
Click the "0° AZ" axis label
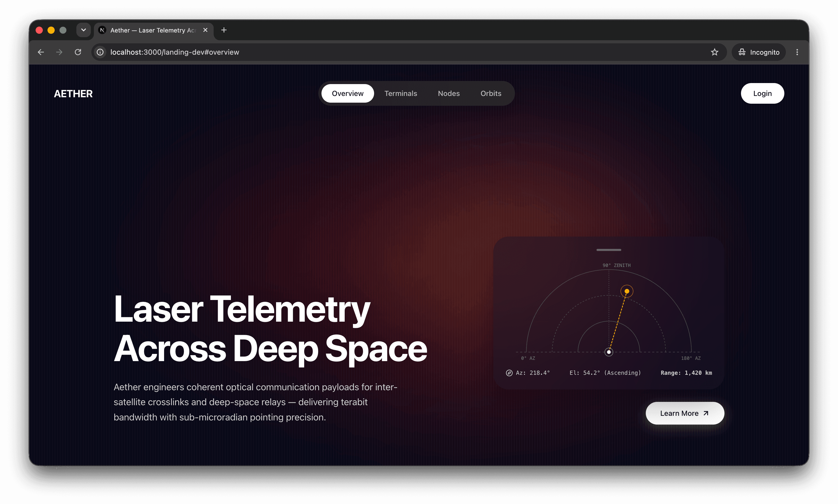[x=528, y=358]
